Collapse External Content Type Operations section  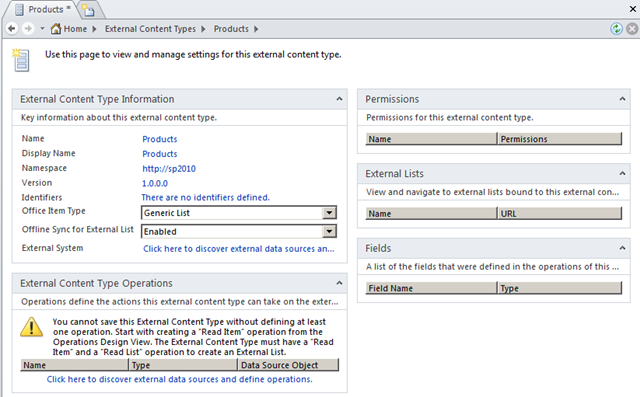pos(339,283)
